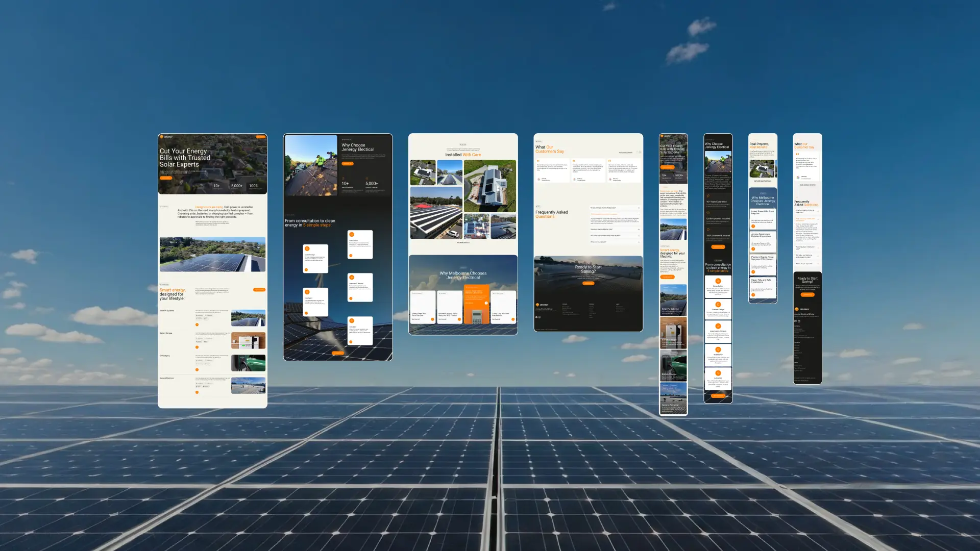
Task: Click the Approvals & Rebates step card icon on desktop
Action: (352, 277)
